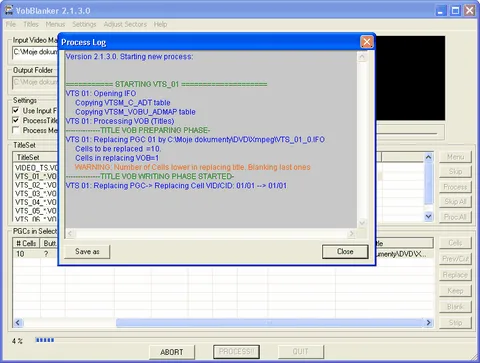Select VIDEO_TS.VOB in TitleSet list
The height and width of the screenshot is (363, 480).
click(36, 168)
